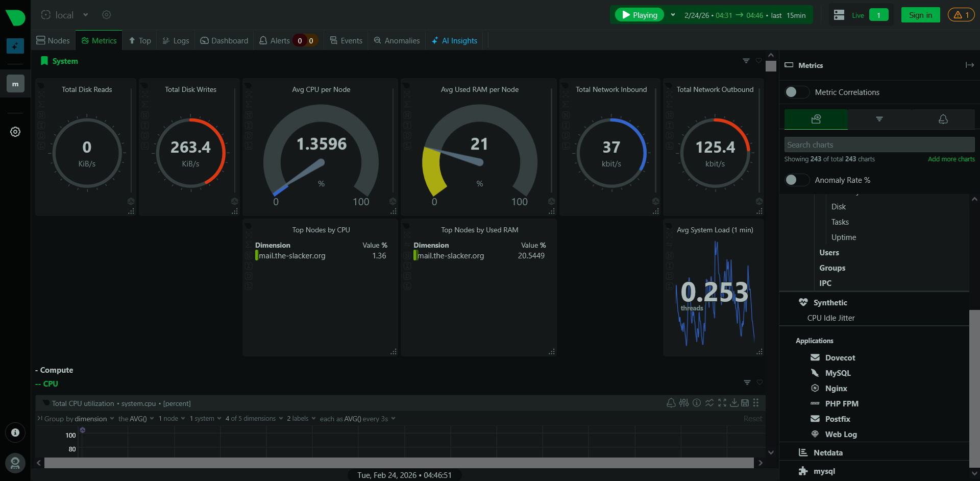Open the alerts bell tab in sidebar
The height and width of the screenshot is (481, 980).
coord(943,119)
